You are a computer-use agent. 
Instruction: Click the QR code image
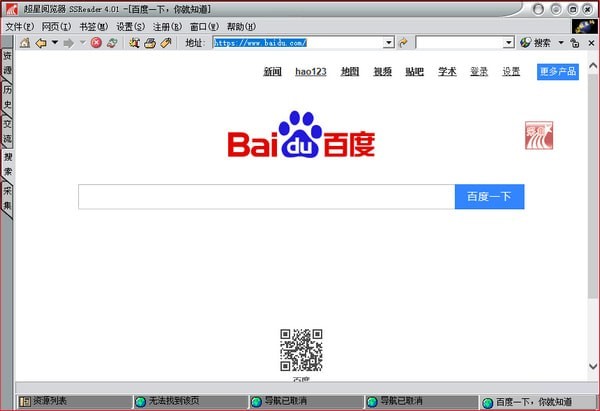pyautogui.click(x=301, y=349)
